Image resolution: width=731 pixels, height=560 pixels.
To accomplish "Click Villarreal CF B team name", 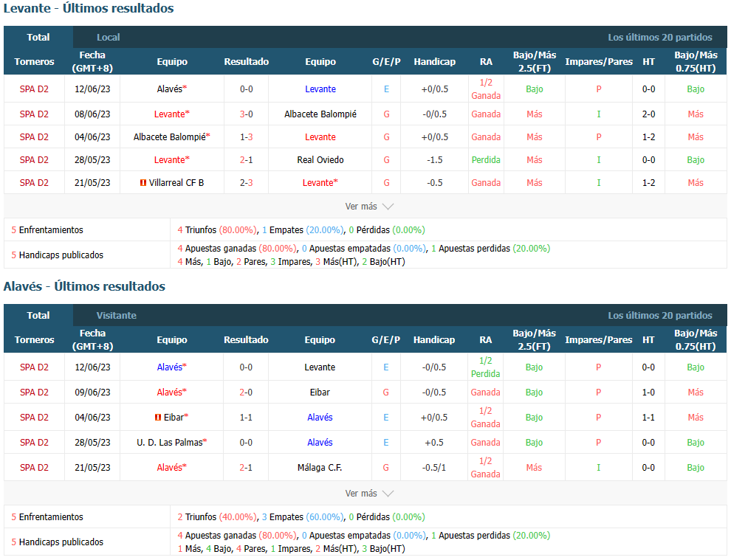I will [x=176, y=183].
